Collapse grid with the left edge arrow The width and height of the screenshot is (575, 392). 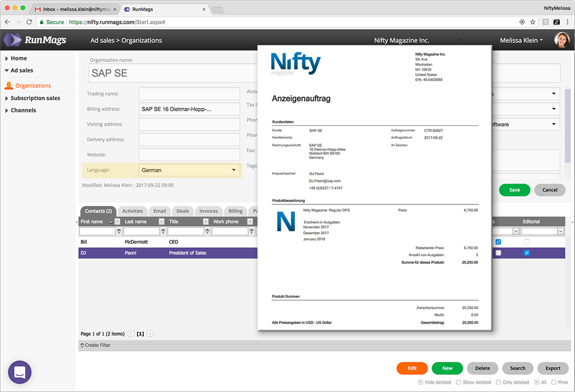click(77, 222)
